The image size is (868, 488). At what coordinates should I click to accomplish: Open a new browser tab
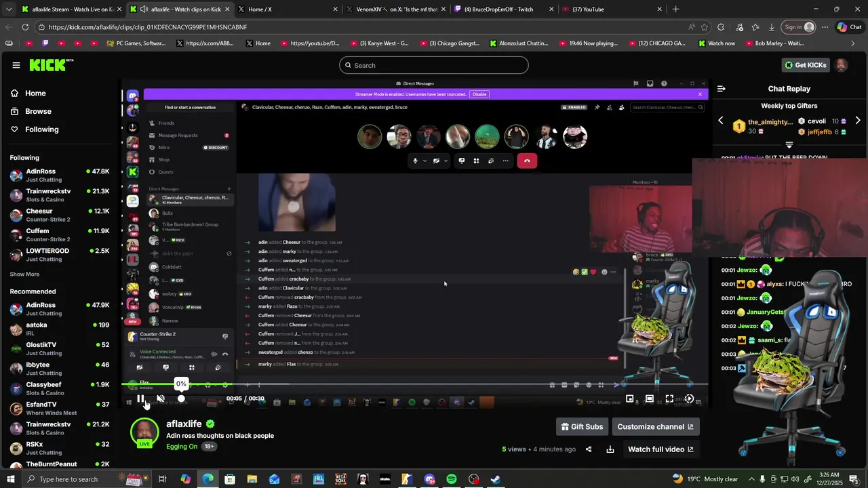click(x=675, y=9)
